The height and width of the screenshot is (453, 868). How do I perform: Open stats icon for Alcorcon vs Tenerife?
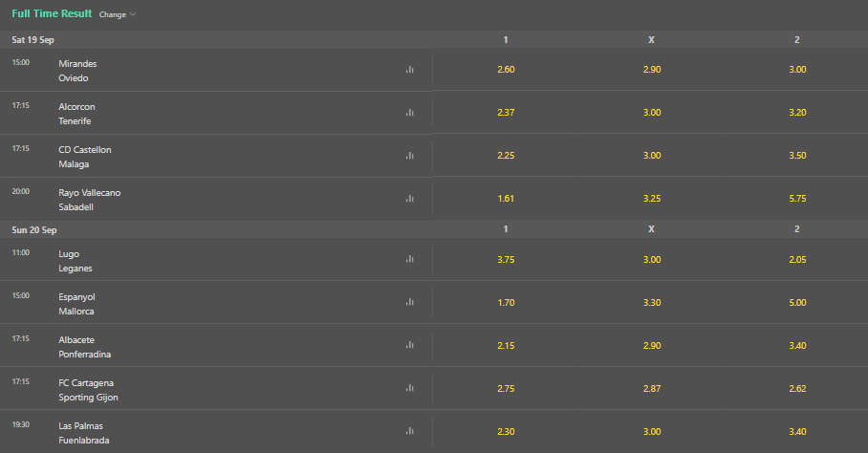coord(410,113)
